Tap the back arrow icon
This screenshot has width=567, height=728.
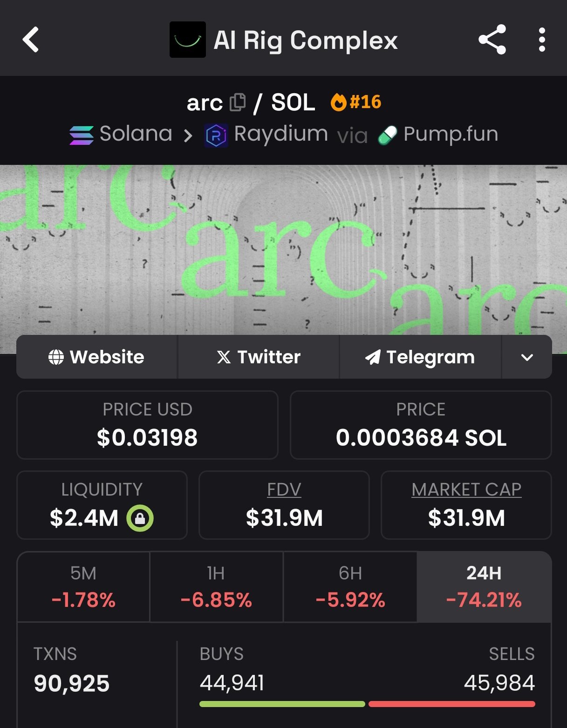31,40
